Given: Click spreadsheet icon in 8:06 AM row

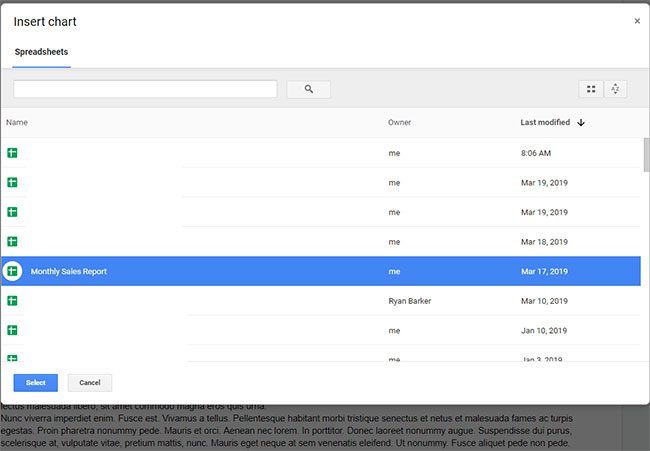Looking at the screenshot, I should pyautogui.click(x=13, y=153).
